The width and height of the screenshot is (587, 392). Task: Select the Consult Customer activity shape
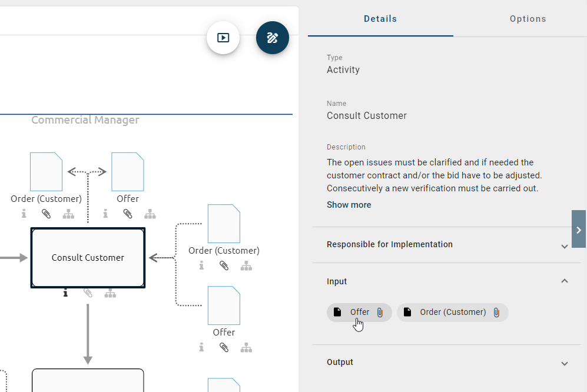(x=88, y=257)
